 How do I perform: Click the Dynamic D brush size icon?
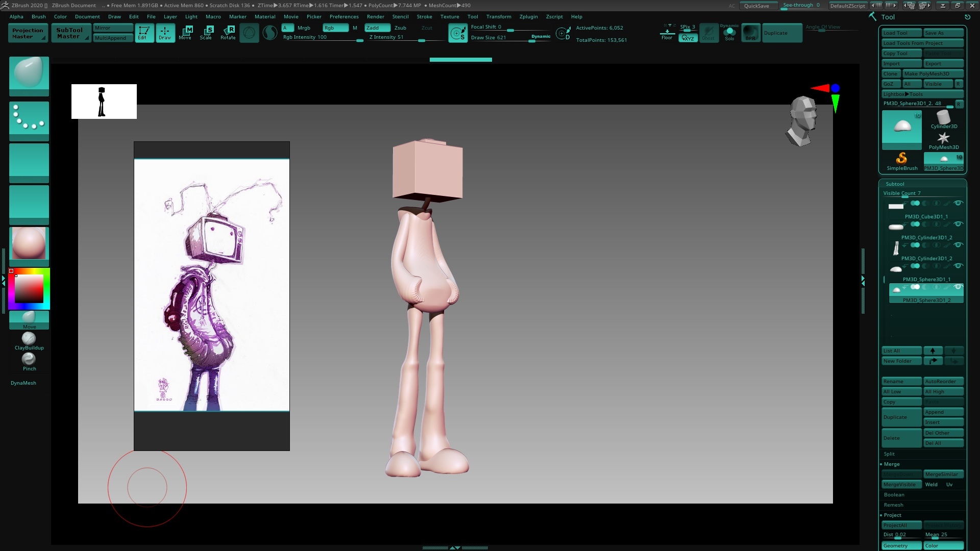[563, 34]
